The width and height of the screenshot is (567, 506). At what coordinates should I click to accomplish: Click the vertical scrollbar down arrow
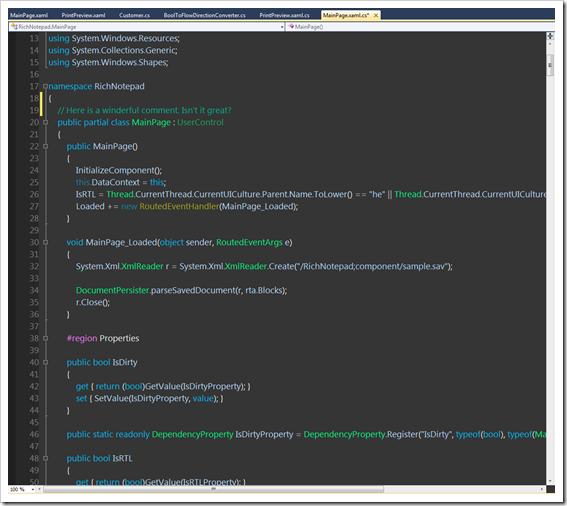tap(550, 481)
